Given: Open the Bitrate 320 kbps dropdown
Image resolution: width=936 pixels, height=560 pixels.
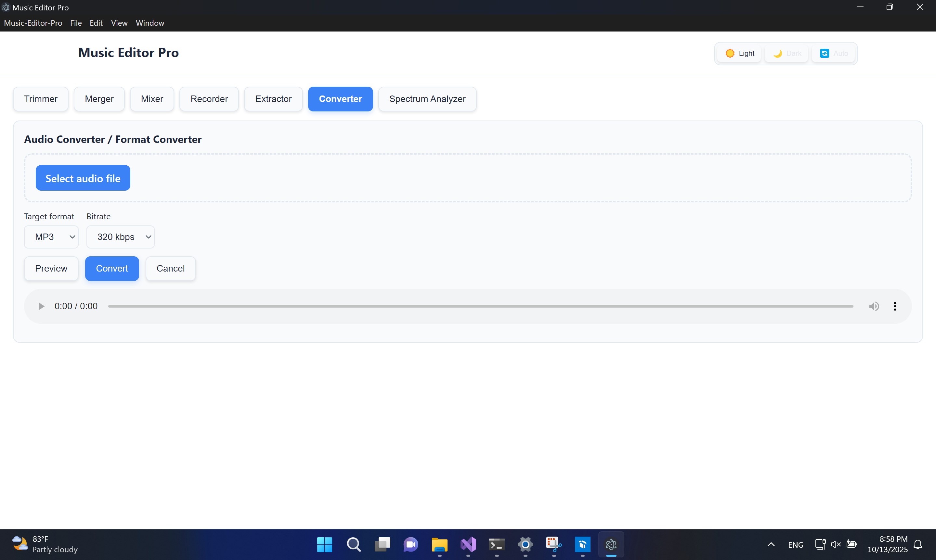Looking at the screenshot, I should pyautogui.click(x=121, y=237).
